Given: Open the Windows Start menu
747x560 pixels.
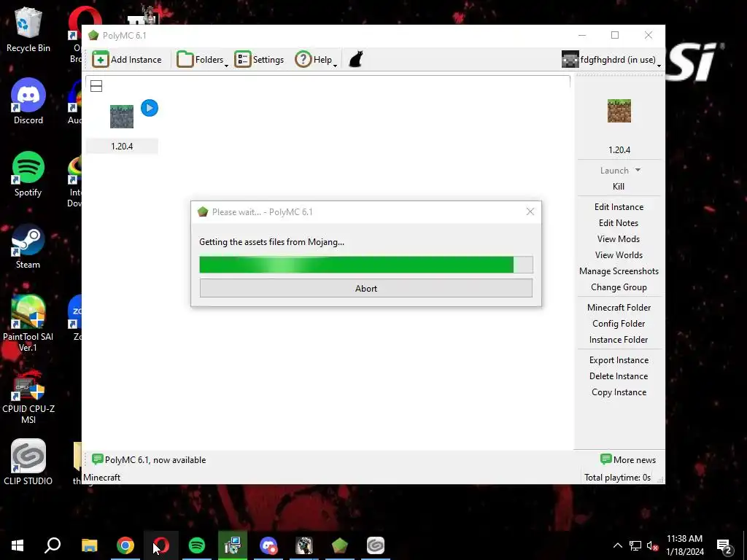Looking at the screenshot, I should click(18, 545).
